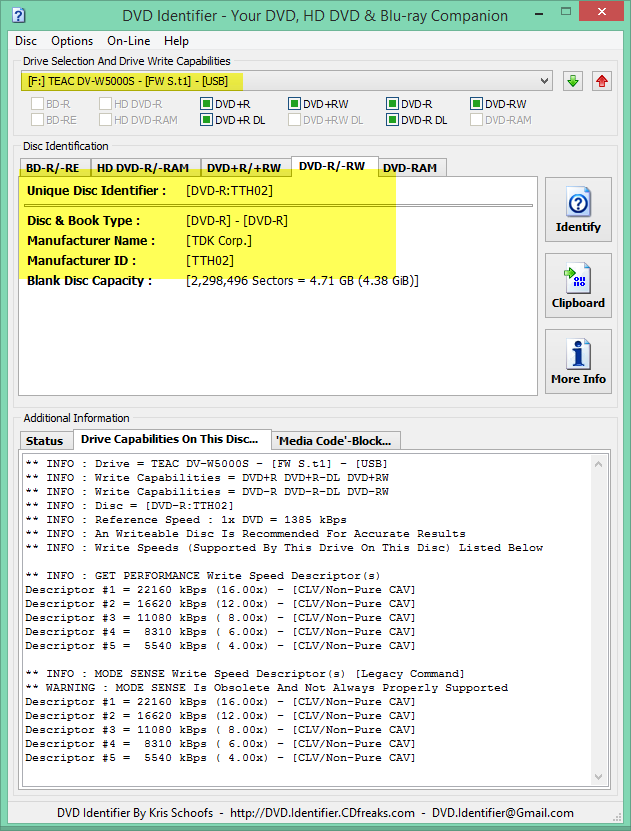
Task: Click the resize grip in window corner
Action: pos(617,817)
